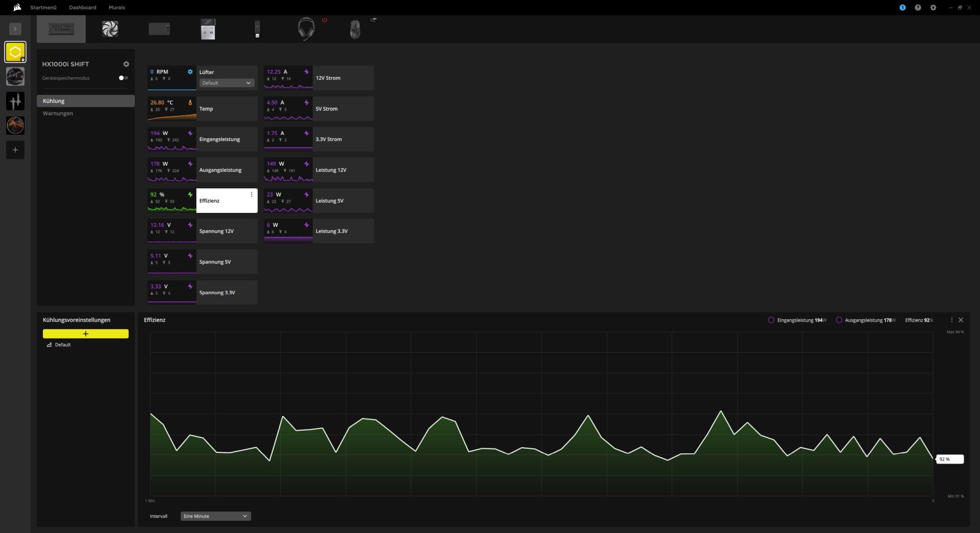Select the gaming mouse device icon

tap(355, 29)
